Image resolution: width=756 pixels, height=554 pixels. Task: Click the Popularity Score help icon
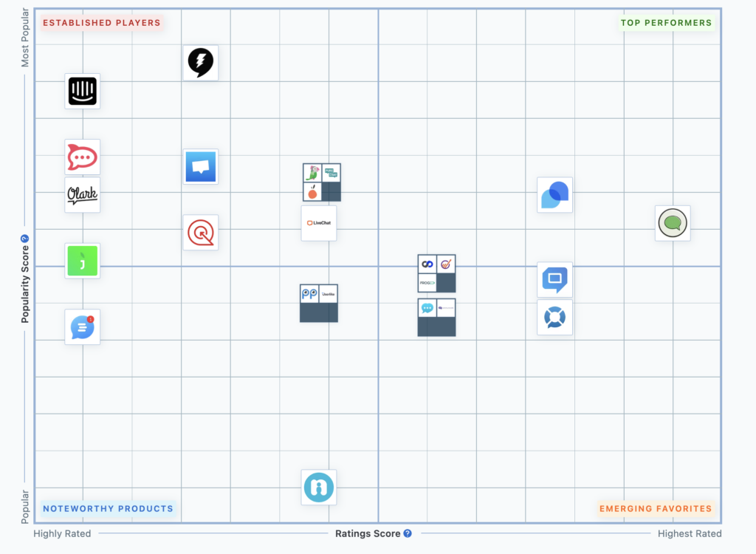point(24,239)
